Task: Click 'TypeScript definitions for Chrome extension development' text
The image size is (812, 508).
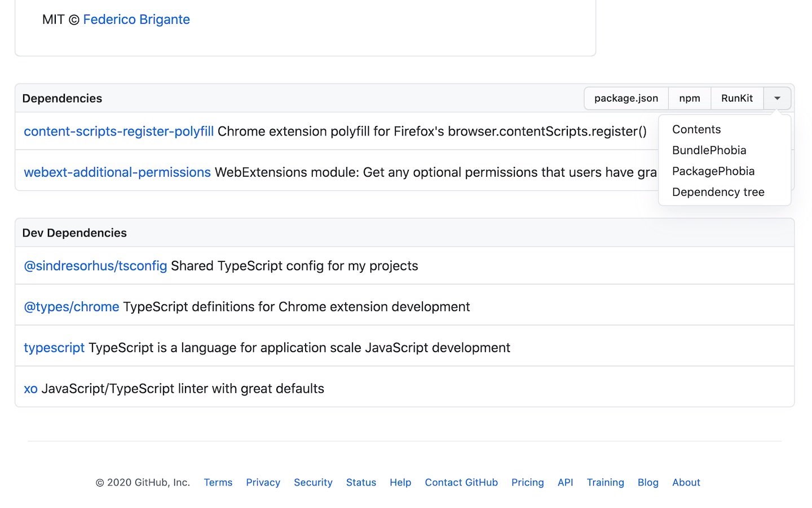Action: click(297, 306)
